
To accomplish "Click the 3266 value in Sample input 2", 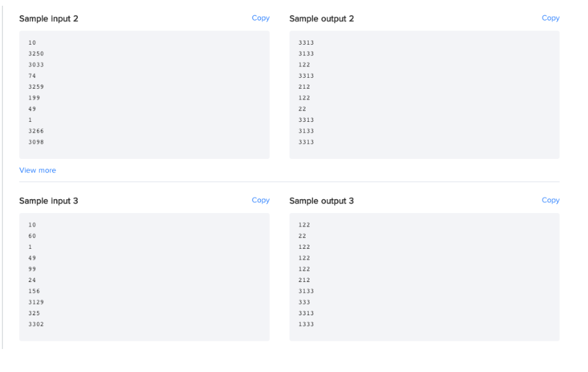I will (36, 131).
